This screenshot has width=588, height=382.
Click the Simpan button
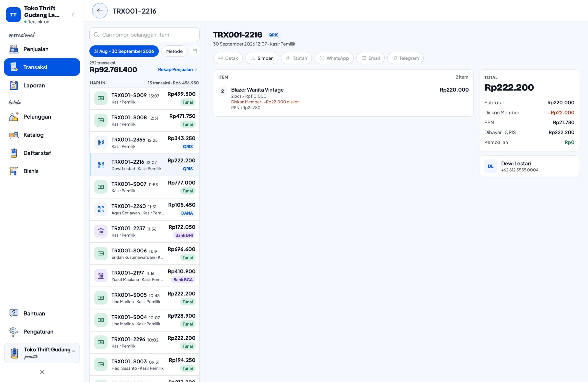pos(262,58)
